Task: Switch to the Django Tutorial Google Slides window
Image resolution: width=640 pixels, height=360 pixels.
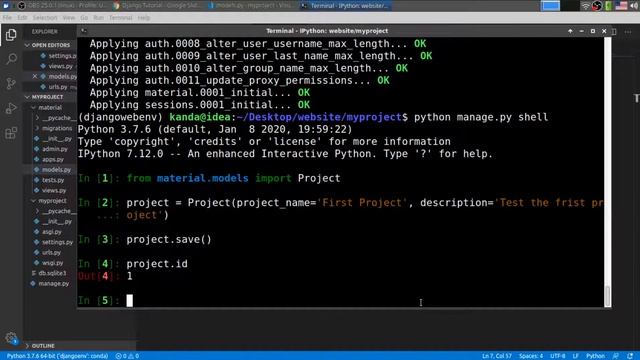Action: tap(157, 6)
